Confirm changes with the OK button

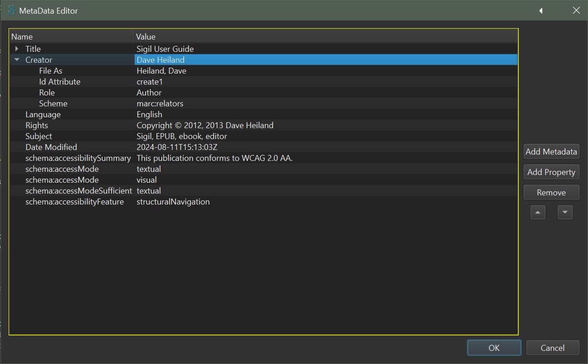(494, 348)
